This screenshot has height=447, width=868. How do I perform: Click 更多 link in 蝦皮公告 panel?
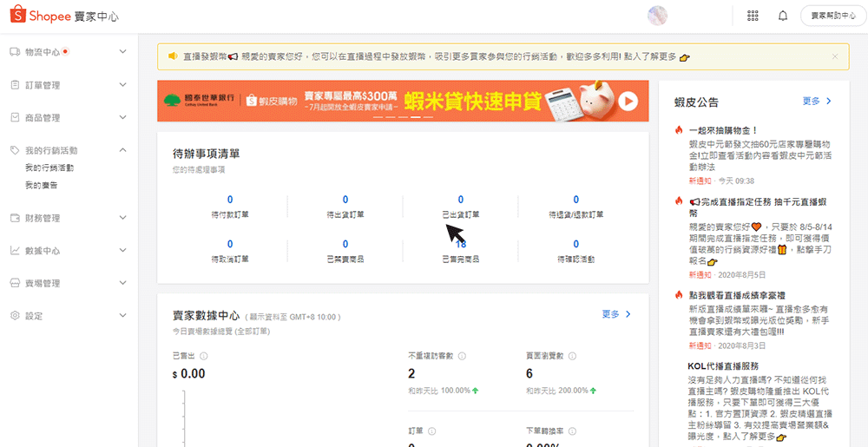point(817,102)
